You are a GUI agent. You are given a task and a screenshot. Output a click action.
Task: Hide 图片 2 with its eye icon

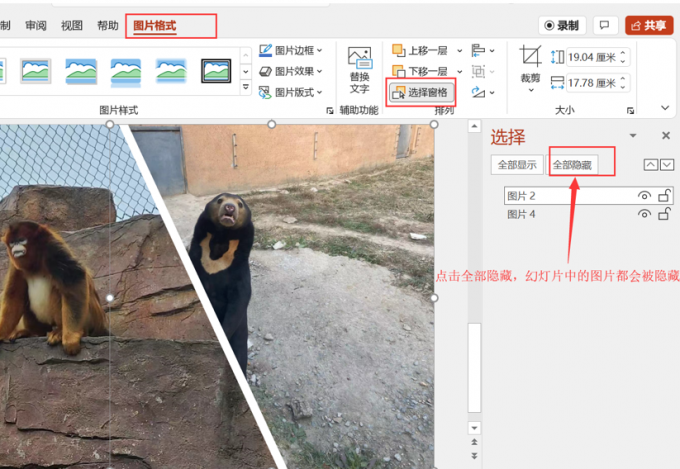point(644,196)
